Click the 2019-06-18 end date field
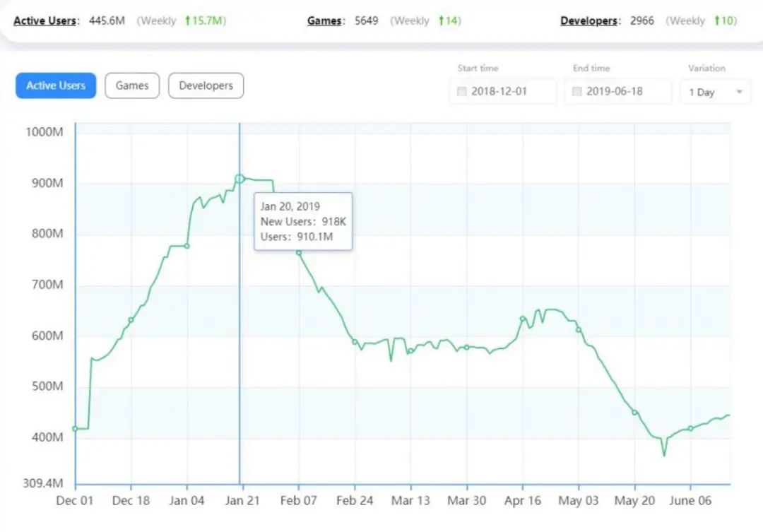This screenshot has width=763, height=532. [618, 92]
